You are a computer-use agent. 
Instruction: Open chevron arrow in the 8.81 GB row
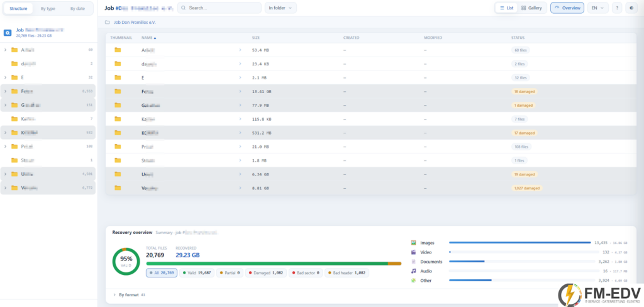pos(240,188)
